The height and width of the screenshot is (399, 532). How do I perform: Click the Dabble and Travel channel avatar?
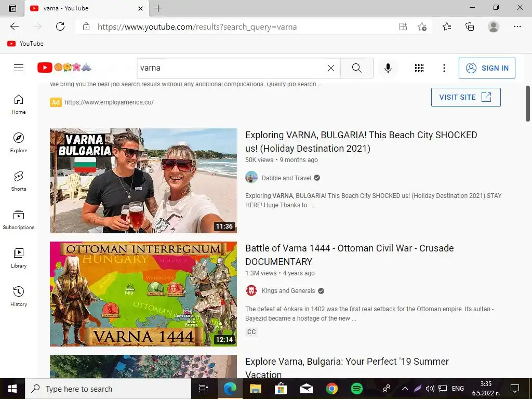[251, 178]
